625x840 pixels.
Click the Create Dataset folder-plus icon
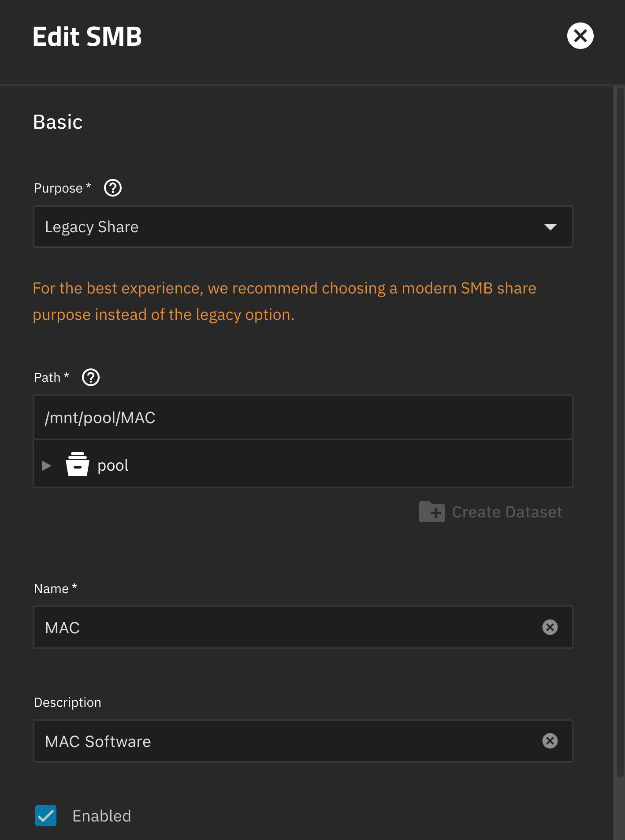click(432, 512)
